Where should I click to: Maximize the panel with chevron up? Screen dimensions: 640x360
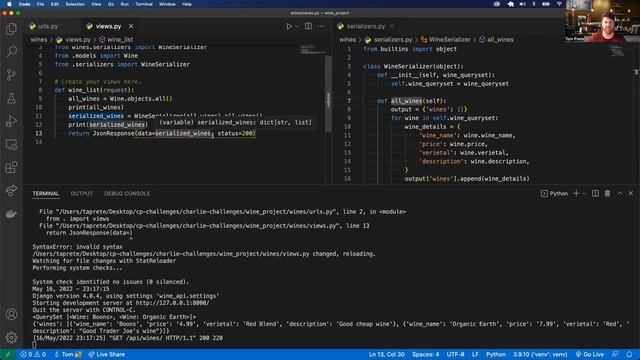(620, 193)
